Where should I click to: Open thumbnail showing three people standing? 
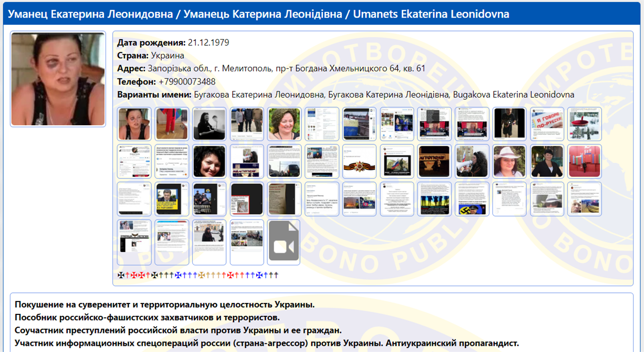(x=247, y=124)
